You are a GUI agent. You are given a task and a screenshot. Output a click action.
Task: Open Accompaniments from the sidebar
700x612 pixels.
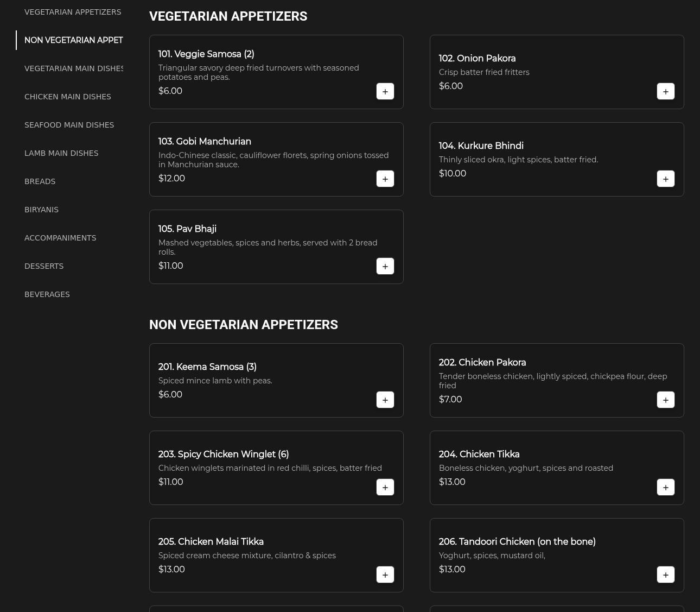60,238
